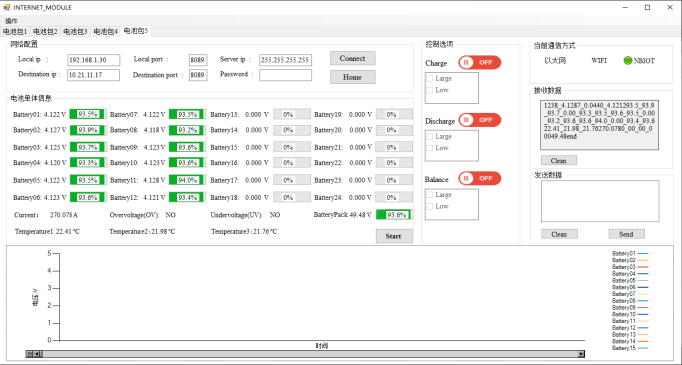Viewport: 682px width, 365px height.
Task: Toggle the Charge OFF switch
Action: point(479,63)
